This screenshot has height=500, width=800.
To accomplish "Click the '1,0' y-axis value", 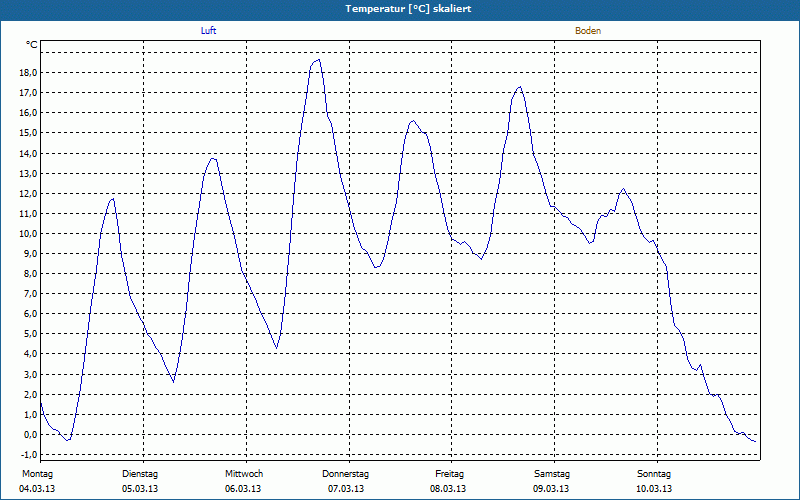I will tap(30, 414).
